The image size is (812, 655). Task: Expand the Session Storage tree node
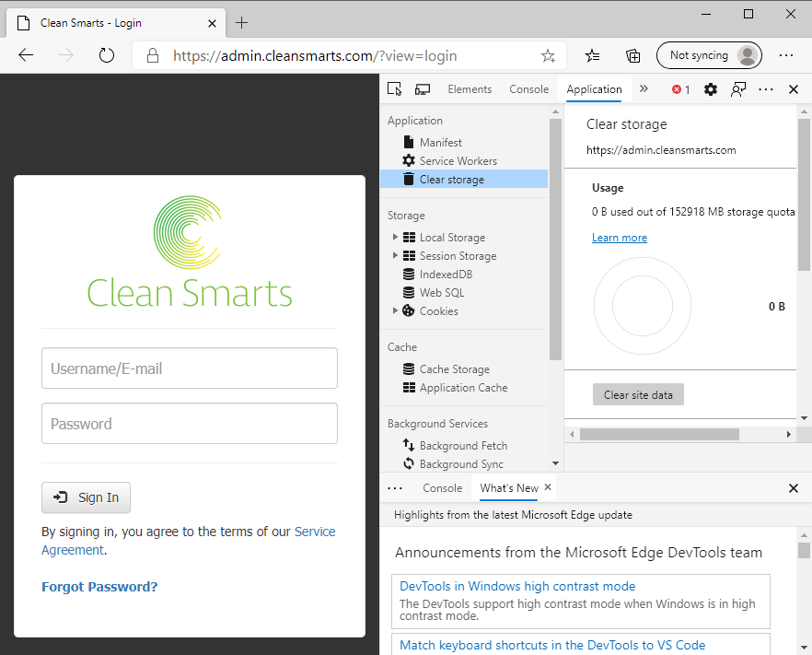pyautogui.click(x=396, y=256)
